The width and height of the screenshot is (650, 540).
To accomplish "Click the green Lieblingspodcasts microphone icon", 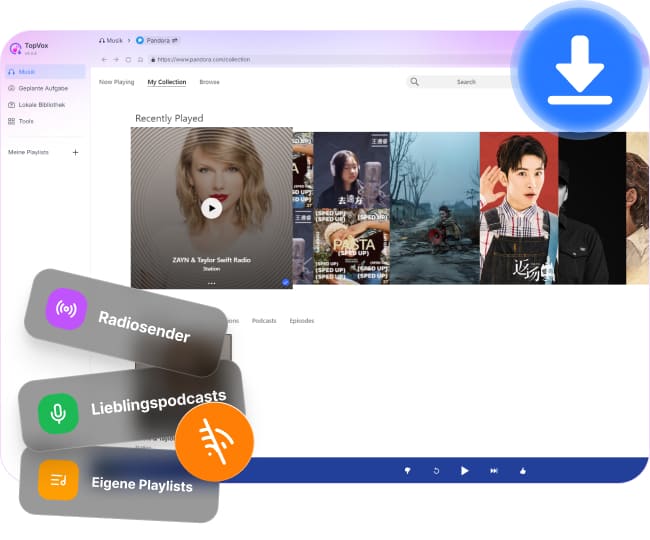I will 58,413.
